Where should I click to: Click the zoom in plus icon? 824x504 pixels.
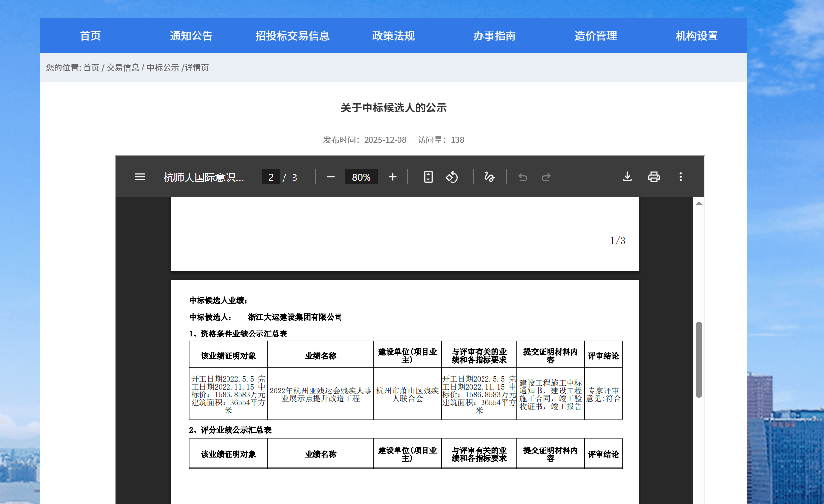[x=392, y=177]
